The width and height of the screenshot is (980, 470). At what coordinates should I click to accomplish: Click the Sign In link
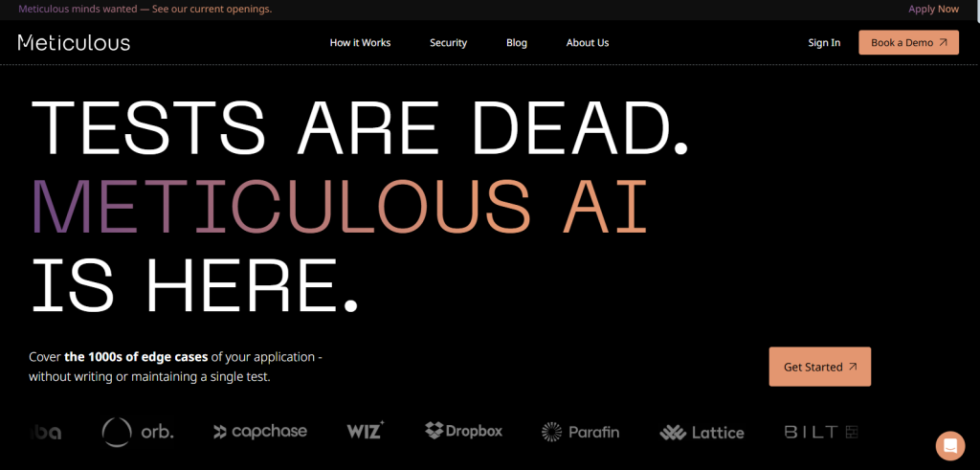pos(824,42)
